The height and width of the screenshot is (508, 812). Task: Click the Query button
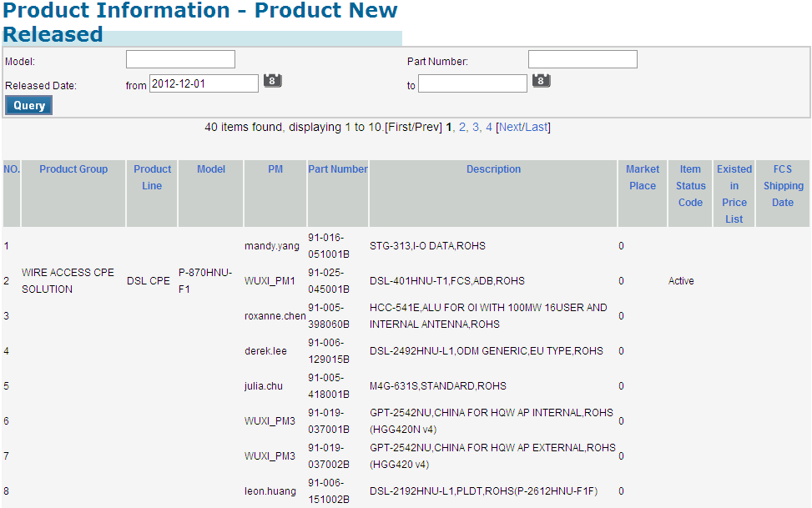point(29,106)
